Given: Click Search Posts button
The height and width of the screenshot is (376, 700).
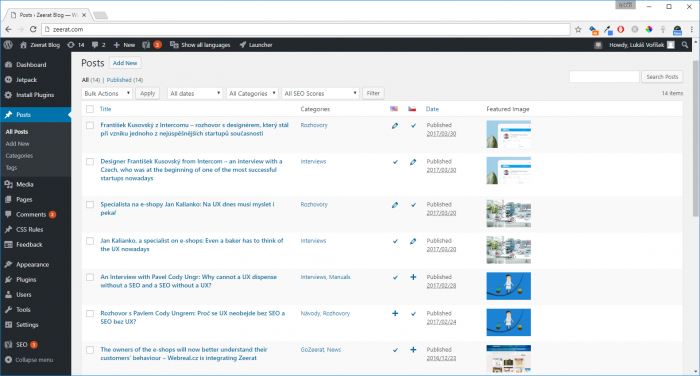Looking at the screenshot, I should click(662, 77).
